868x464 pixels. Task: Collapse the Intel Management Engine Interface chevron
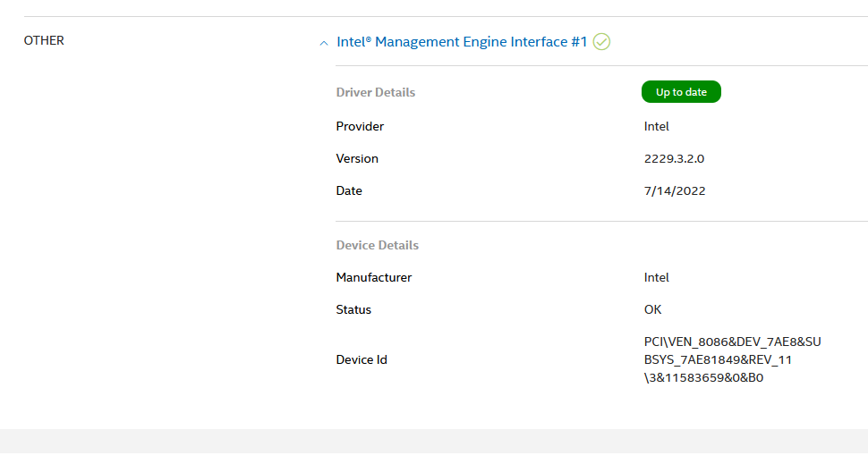click(324, 43)
